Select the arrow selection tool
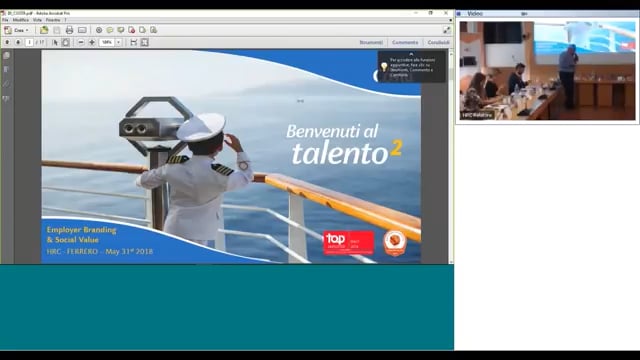This screenshot has width=640, height=360. coord(55,42)
